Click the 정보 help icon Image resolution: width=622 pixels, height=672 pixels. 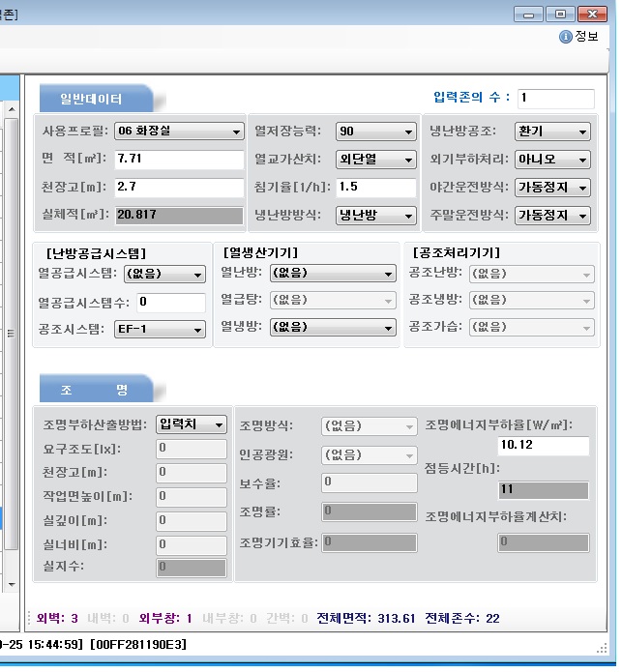[566, 37]
